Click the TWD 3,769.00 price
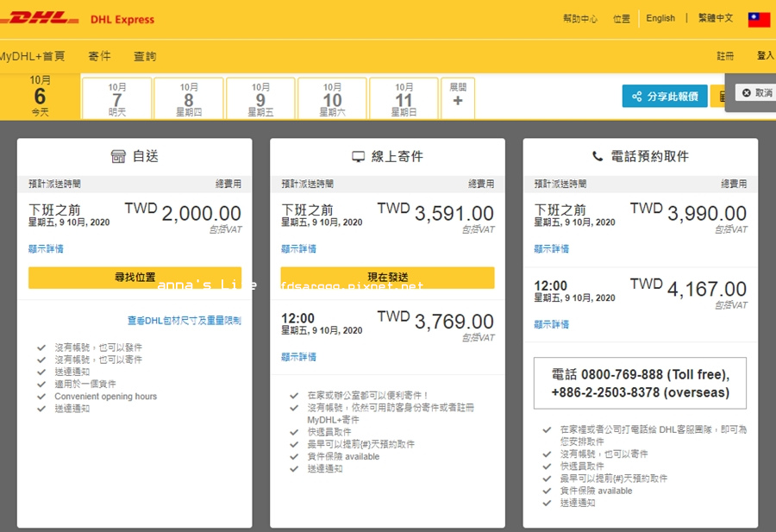The width and height of the screenshot is (776, 532). [435, 322]
